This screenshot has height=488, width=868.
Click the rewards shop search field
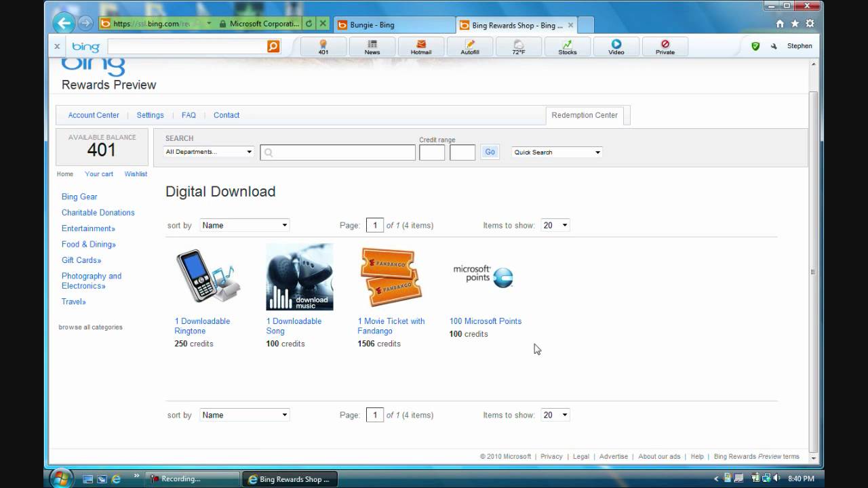(x=338, y=152)
